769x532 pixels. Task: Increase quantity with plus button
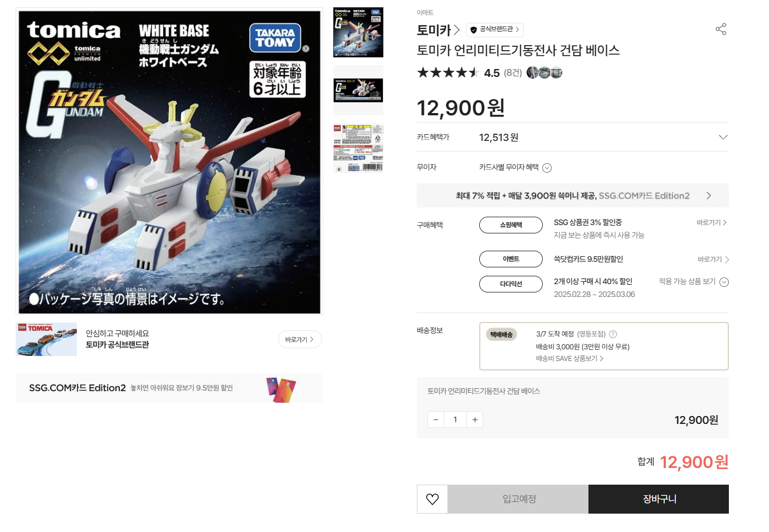pos(475,419)
